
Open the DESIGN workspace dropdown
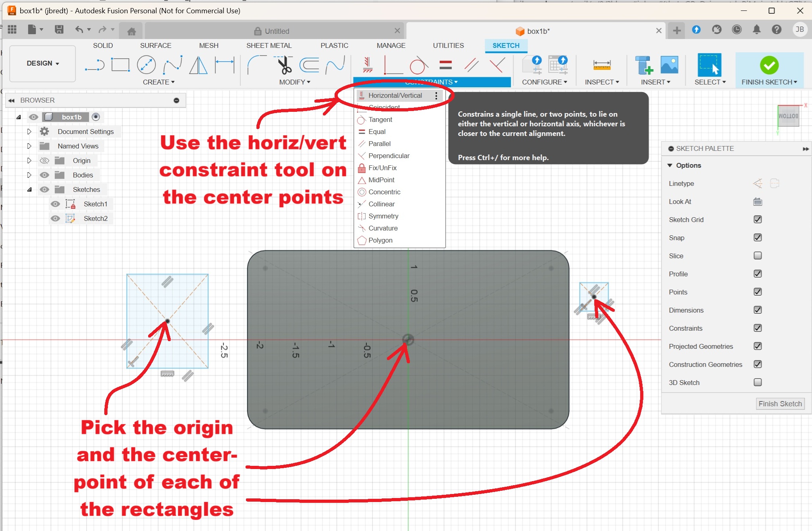pos(43,64)
